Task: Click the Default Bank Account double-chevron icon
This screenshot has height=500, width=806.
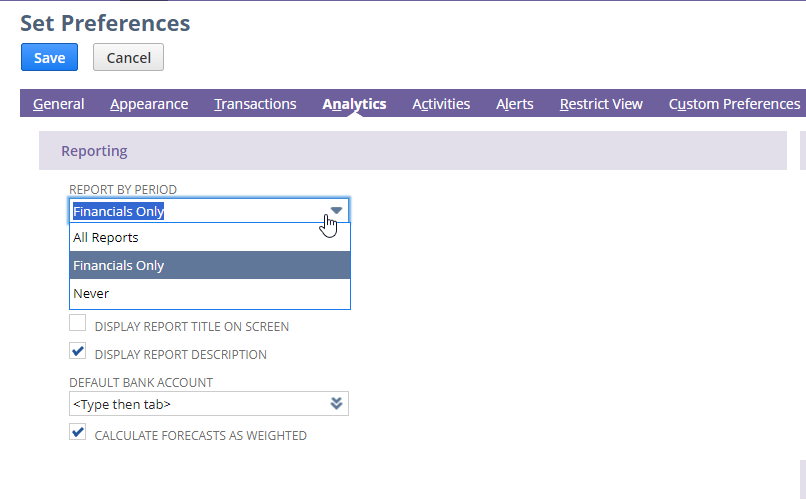Action: point(336,403)
